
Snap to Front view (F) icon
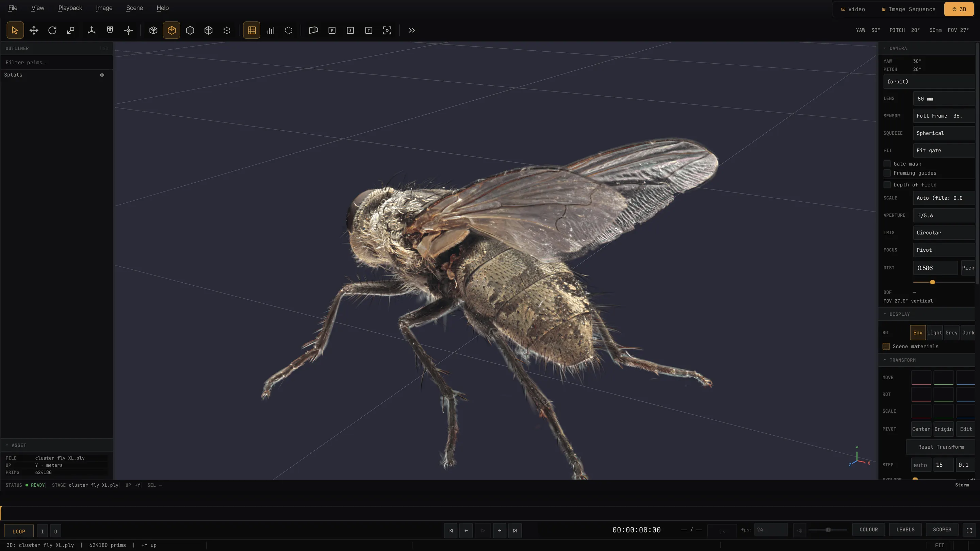[332, 30]
